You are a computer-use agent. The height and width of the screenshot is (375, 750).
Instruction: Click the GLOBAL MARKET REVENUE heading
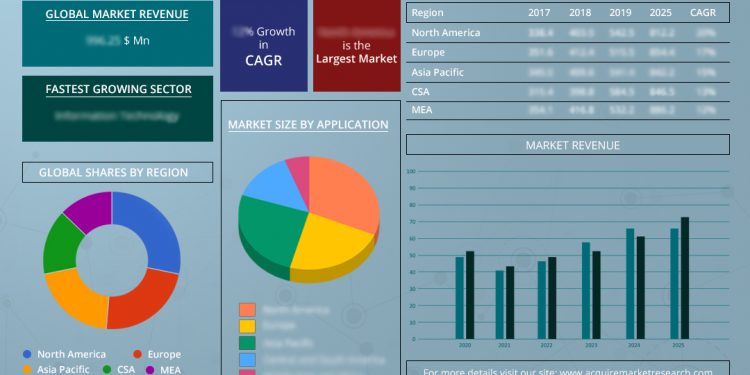[x=117, y=14]
